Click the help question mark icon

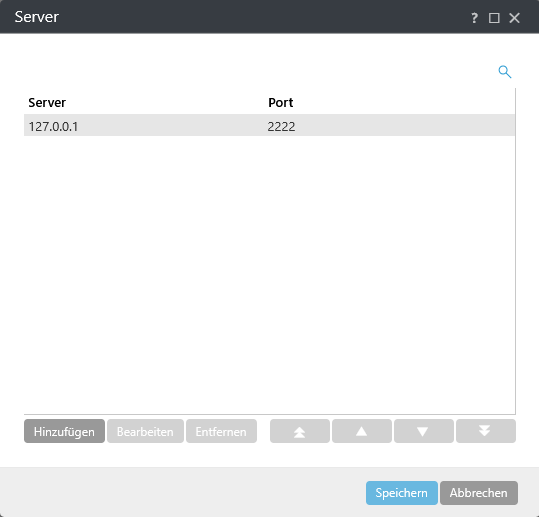(x=474, y=18)
